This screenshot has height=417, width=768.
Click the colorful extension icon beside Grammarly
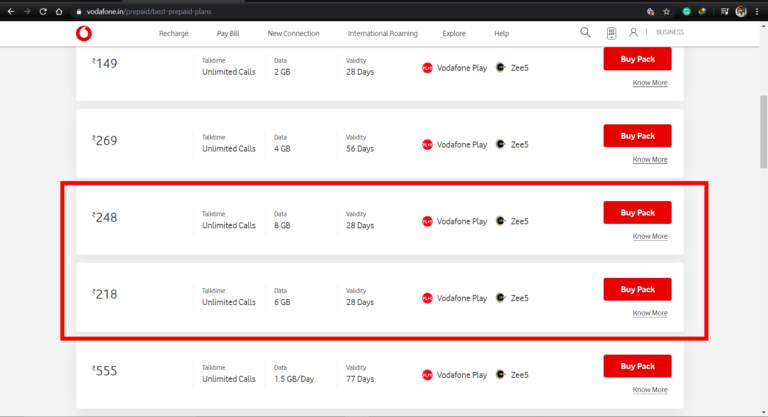pos(702,11)
